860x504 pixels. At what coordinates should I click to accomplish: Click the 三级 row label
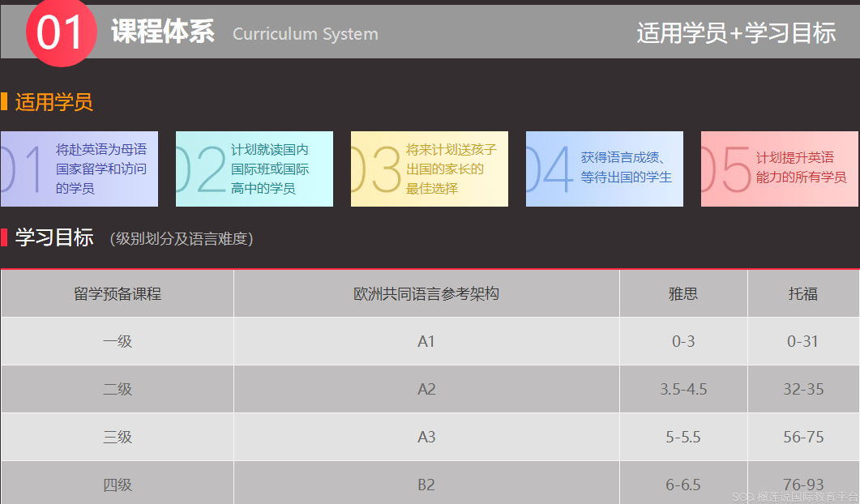(118, 437)
